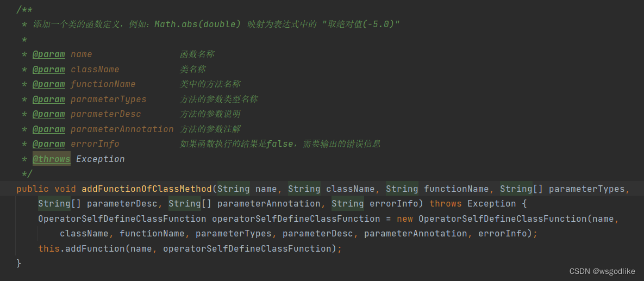Click the addFunctionOfClassMethod method name
This screenshot has width=644, height=281.
(147, 189)
